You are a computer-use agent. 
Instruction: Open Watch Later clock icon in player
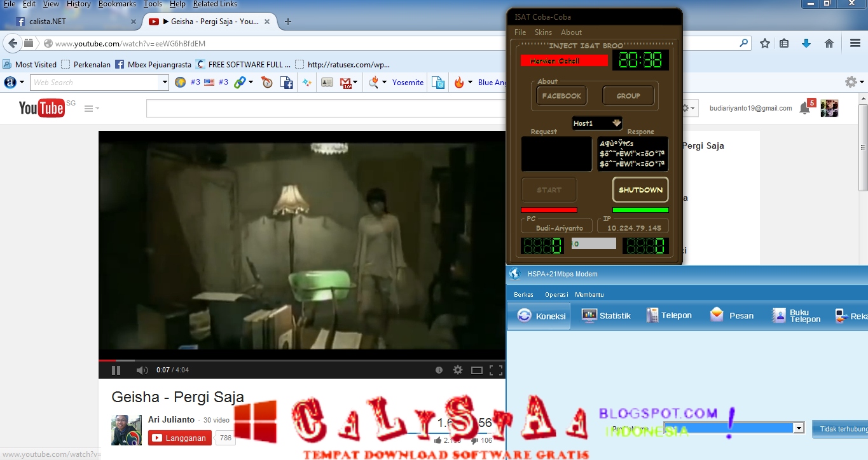pos(439,370)
